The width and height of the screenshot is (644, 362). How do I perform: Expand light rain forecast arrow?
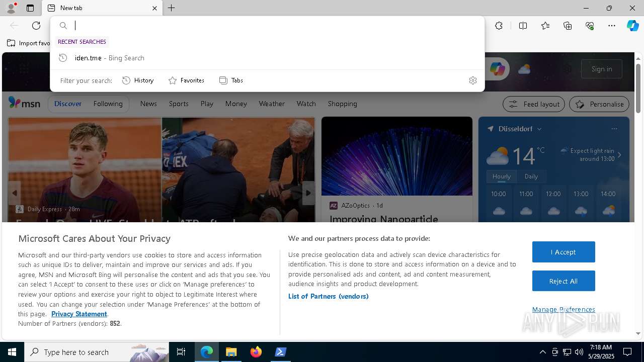pyautogui.click(x=619, y=155)
